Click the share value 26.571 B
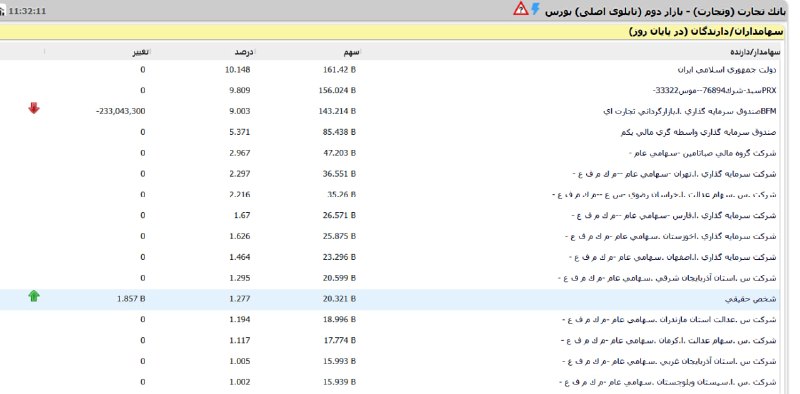800x394 pixels. click(339, 216)
